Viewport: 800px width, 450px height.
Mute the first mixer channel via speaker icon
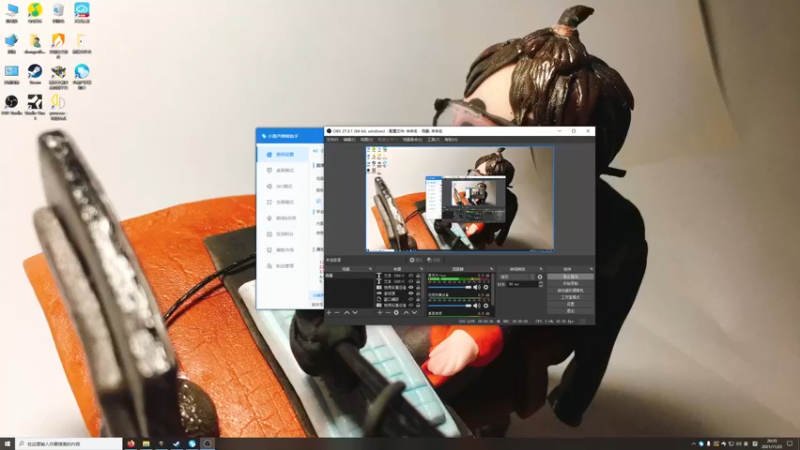click(476, 287)
